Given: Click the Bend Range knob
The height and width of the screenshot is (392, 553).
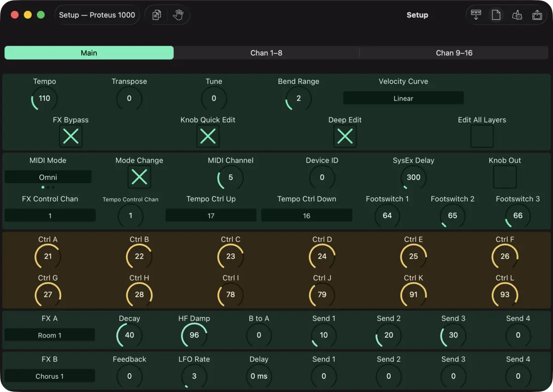Looking at the screenshot, I should click(299, 98).
